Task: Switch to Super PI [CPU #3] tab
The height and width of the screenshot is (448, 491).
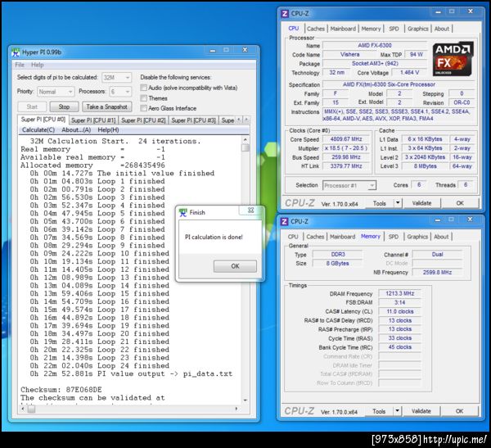Action: coord(193,120)
